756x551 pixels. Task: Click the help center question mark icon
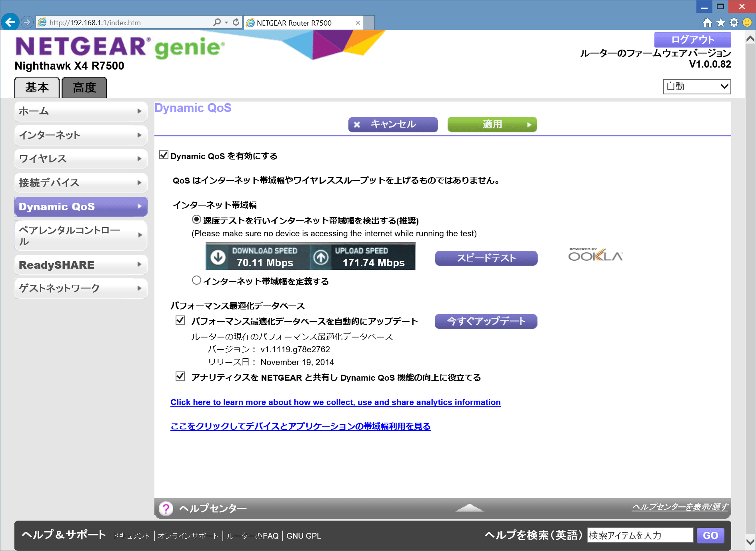point(166,508)
